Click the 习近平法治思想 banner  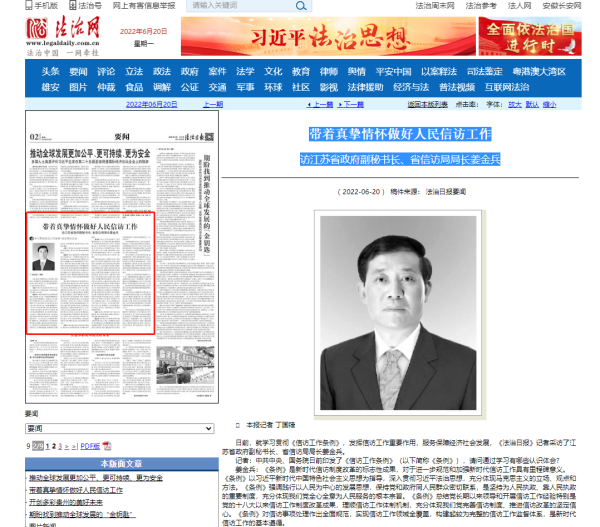(x=328, y=36)
